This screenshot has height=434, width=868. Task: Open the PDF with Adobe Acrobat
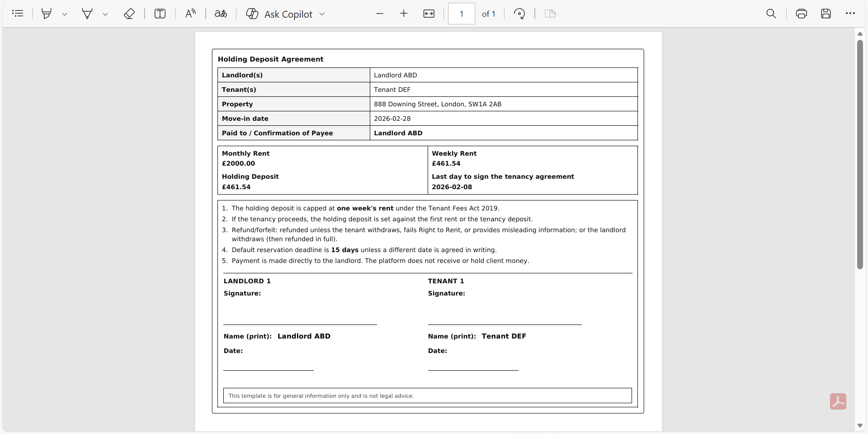(838, 401)
